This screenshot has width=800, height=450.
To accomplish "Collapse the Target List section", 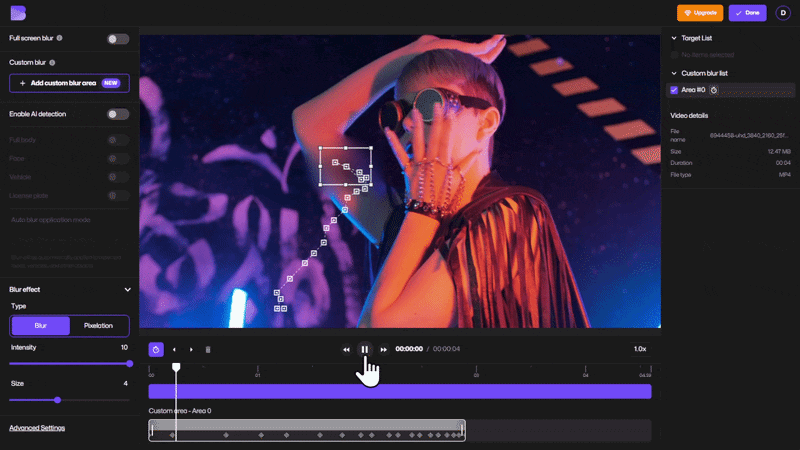I will 674,38.
